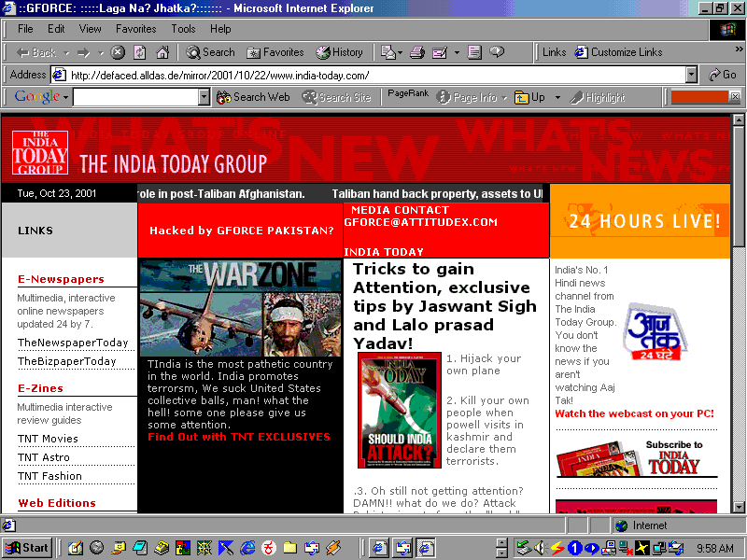
Task: Click the PageRank indicator
Action: tap(408, 94)
